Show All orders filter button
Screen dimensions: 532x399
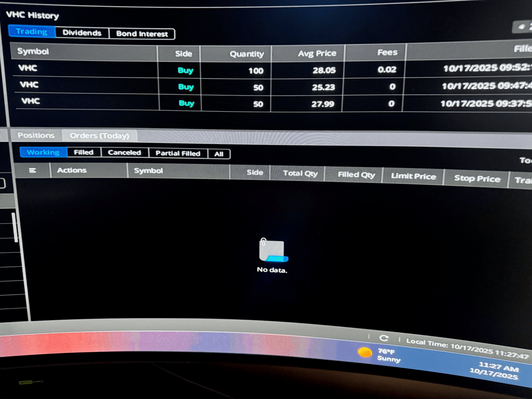(x=219, y=154)
